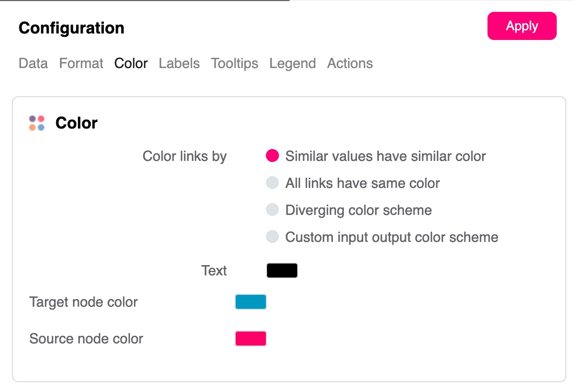Select the Color tab
Image resolution: width=574 pixels, height=392 pixels.
[131, 64]
